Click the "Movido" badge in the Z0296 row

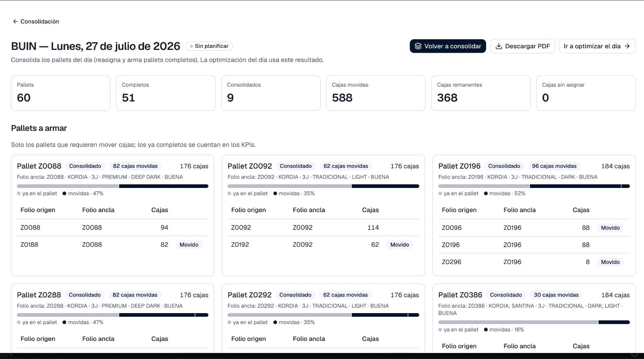[x=610, y=262]
